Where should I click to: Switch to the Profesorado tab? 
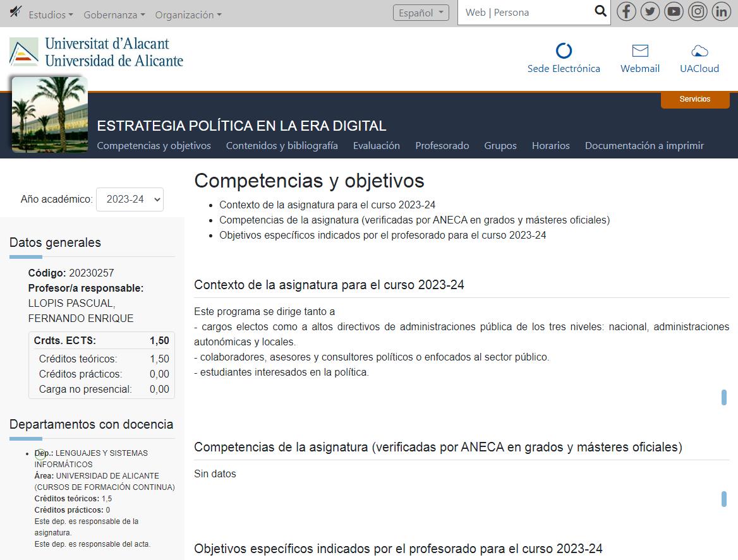pos(442,145)
